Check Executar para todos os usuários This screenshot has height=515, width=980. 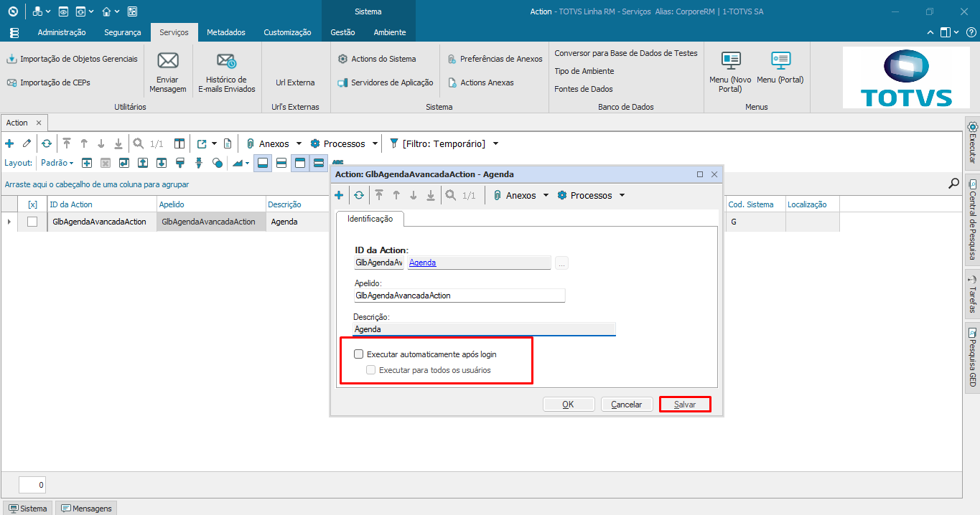371,370
